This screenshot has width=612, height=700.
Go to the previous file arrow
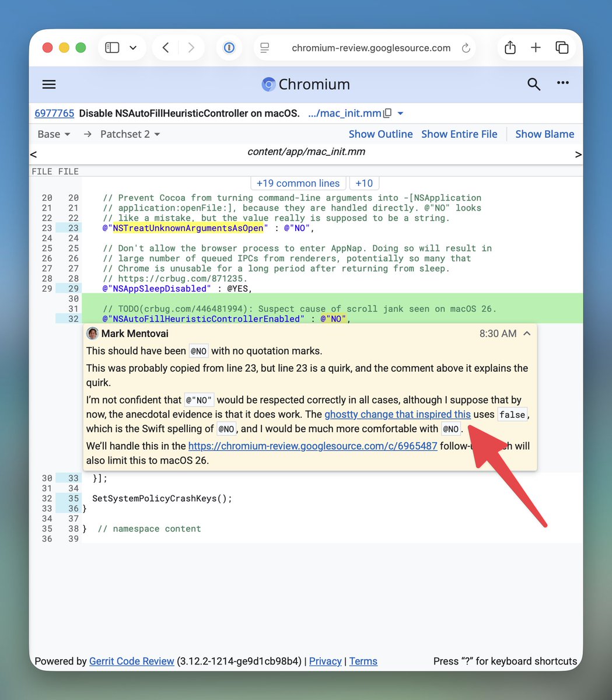33,155
